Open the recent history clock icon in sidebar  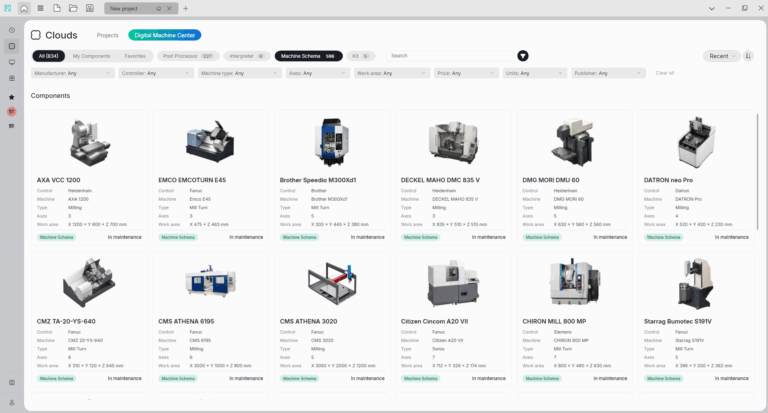(12, 30)
